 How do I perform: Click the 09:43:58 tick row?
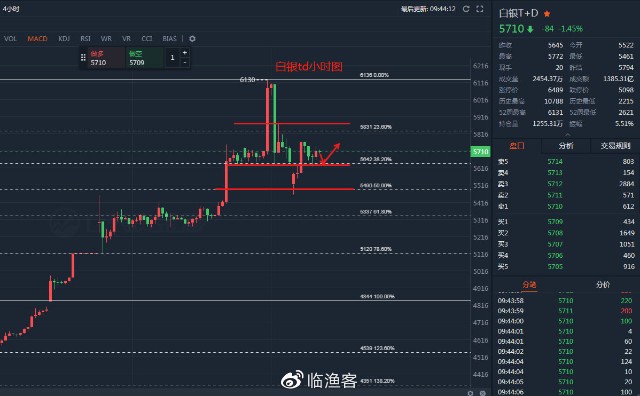[x=565, y=300]
